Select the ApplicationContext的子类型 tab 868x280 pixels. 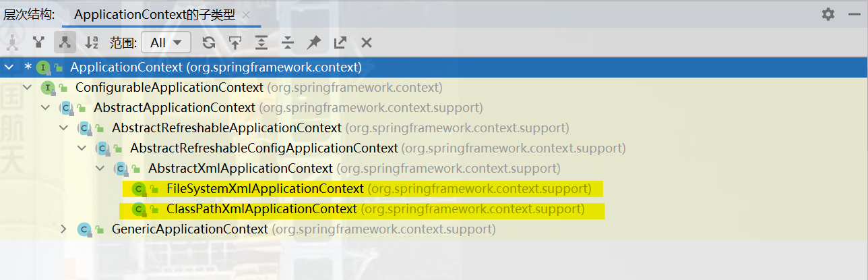[154, 14]
